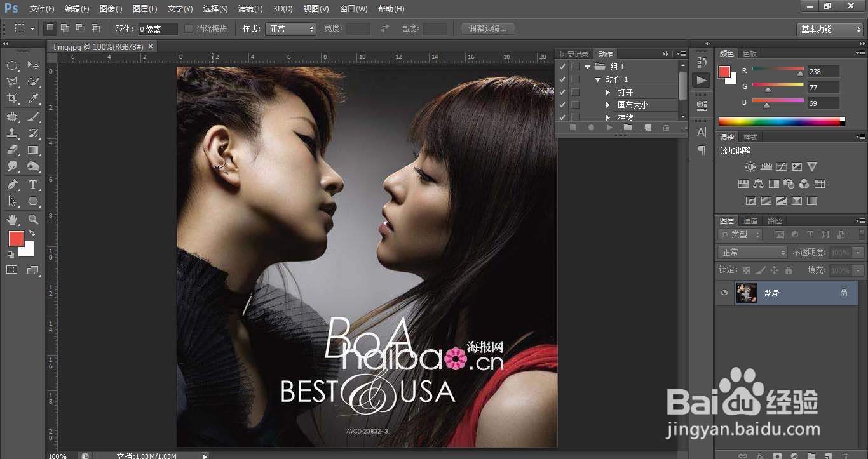
Task: Add Photo Filter adjustment
Action: 789,184
